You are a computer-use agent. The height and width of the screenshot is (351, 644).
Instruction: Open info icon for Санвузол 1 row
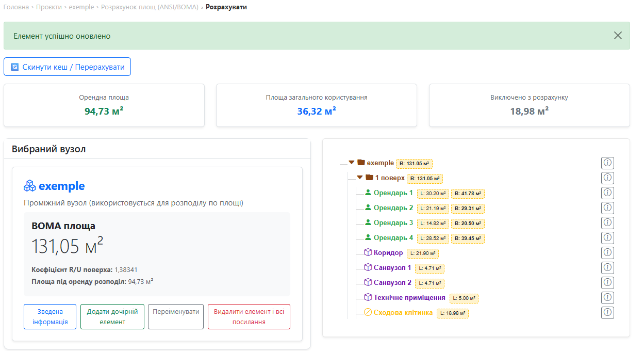(607, 268)
